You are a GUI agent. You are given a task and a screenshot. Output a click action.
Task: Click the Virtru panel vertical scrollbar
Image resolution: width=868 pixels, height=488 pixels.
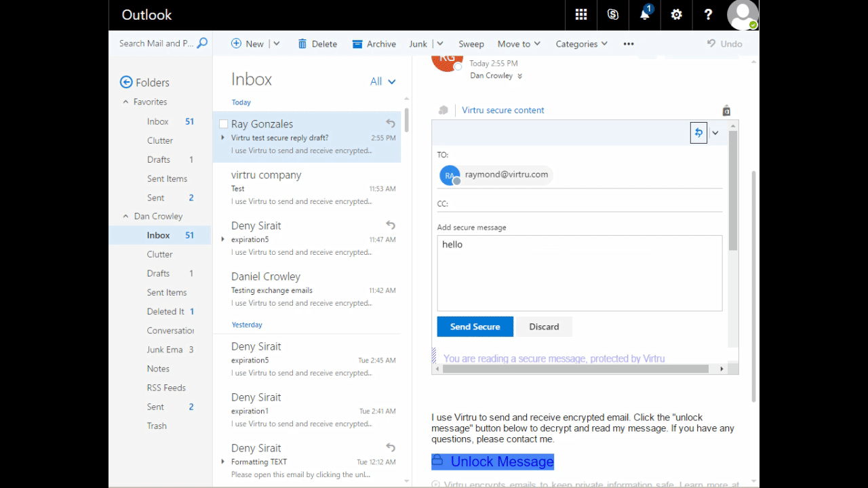(x=732, y=190)
